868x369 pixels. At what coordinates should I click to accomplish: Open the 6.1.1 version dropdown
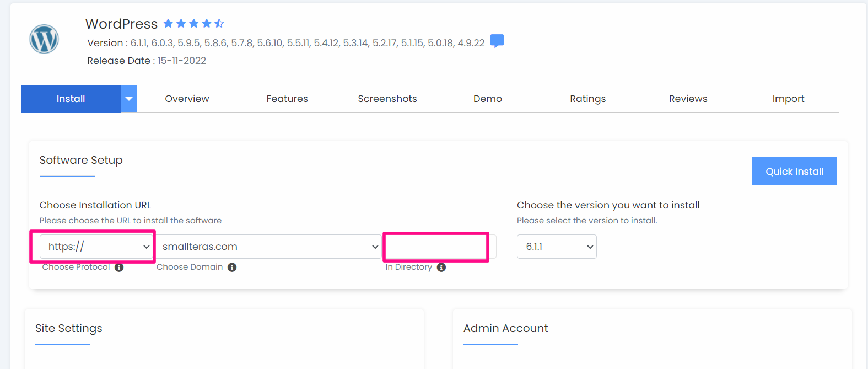tap(557, 247)
